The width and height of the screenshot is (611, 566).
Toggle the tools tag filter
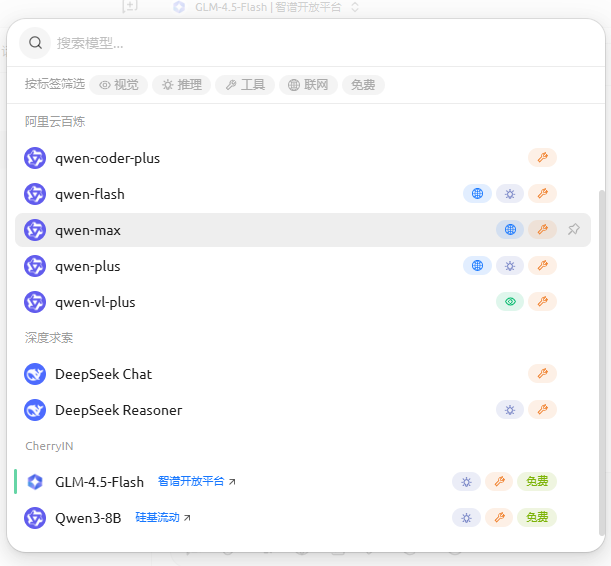(245, 85)
